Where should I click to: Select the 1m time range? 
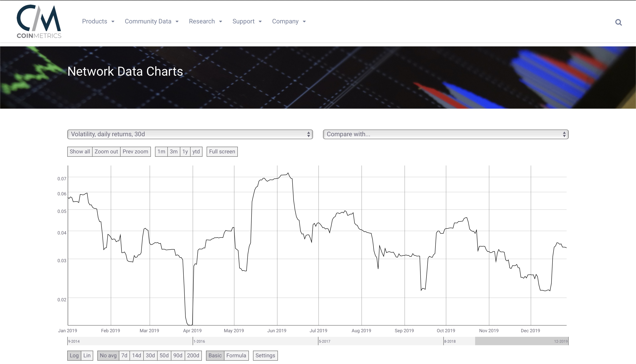coord(161,151)
